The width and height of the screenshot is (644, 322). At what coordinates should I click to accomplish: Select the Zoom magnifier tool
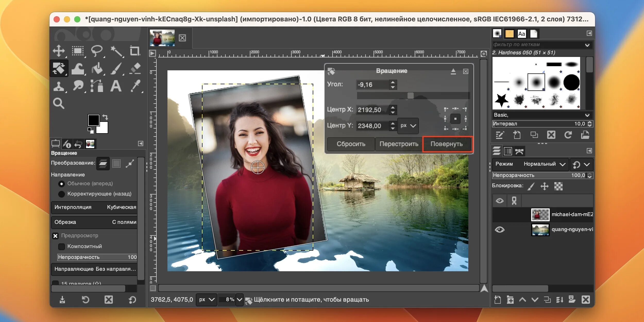pyautogui.click(x=58, y=103)
